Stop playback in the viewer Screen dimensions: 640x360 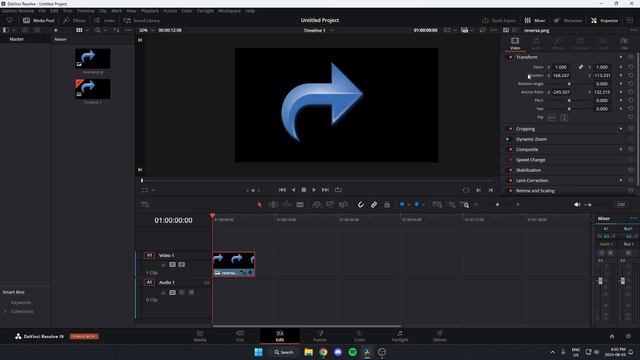304,190
